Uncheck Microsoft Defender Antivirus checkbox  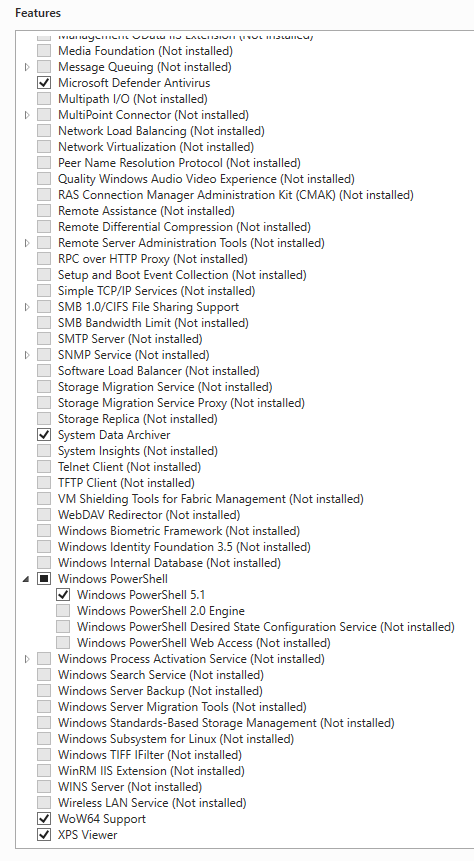tap(44, 83)
